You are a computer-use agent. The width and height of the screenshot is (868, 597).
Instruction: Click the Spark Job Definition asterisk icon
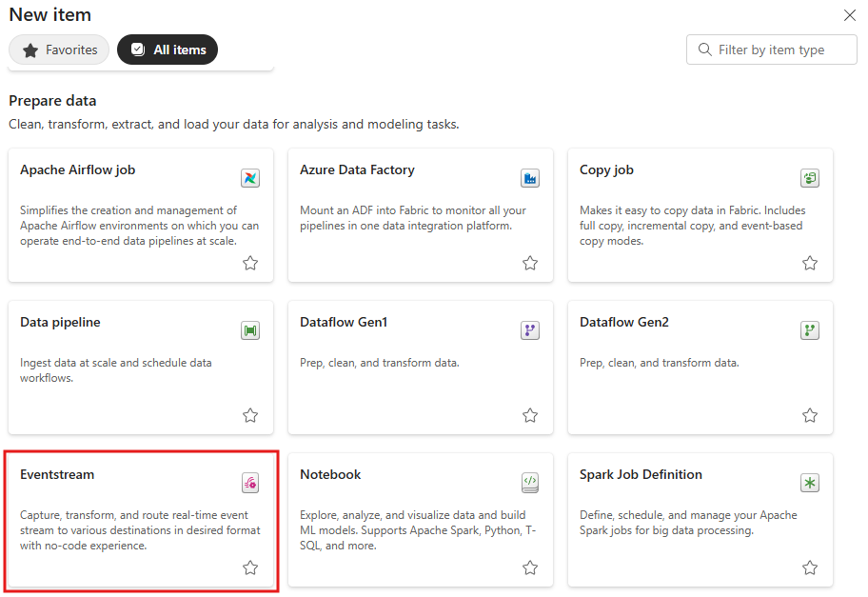coord(810,483)
